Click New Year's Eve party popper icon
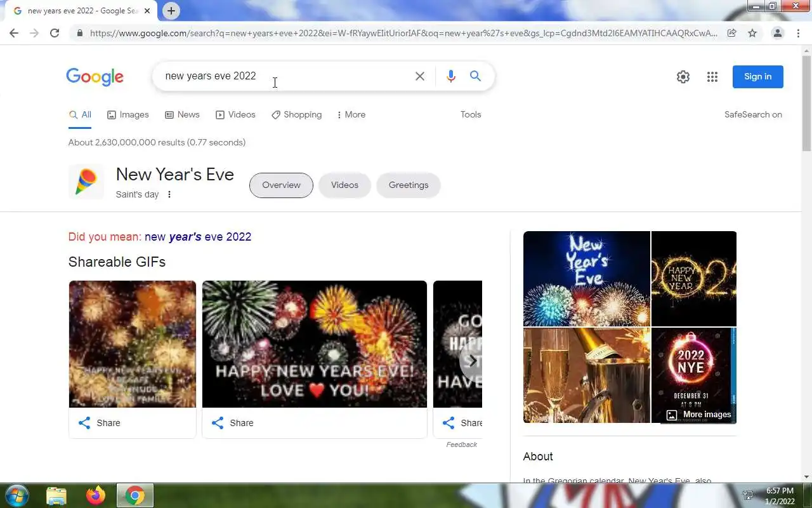Screen dimensions: 812x508 86,182
